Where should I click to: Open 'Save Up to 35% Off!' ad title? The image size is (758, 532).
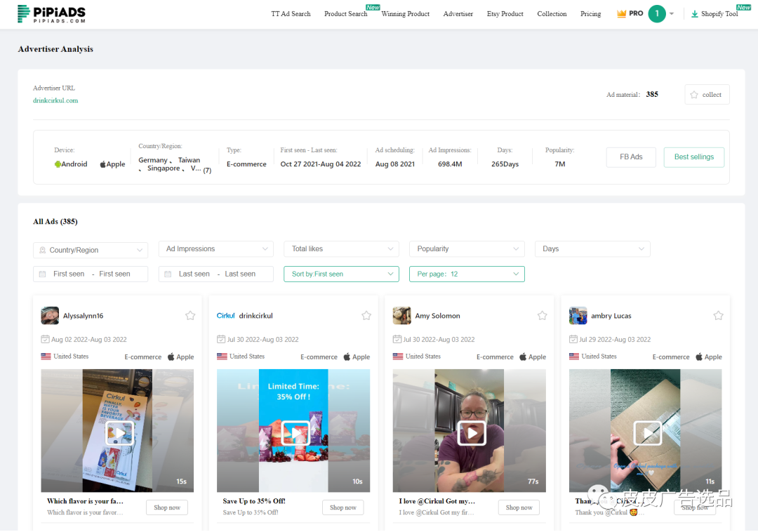pyautogui.click(x=254, y=501)
